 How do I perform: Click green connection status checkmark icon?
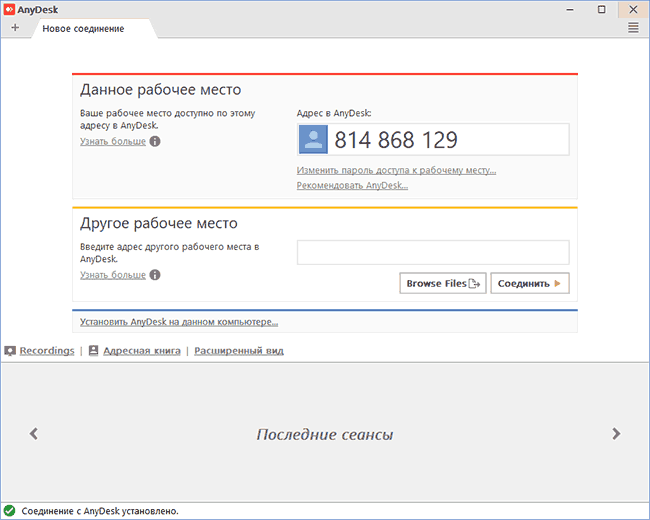click(9, 510)
